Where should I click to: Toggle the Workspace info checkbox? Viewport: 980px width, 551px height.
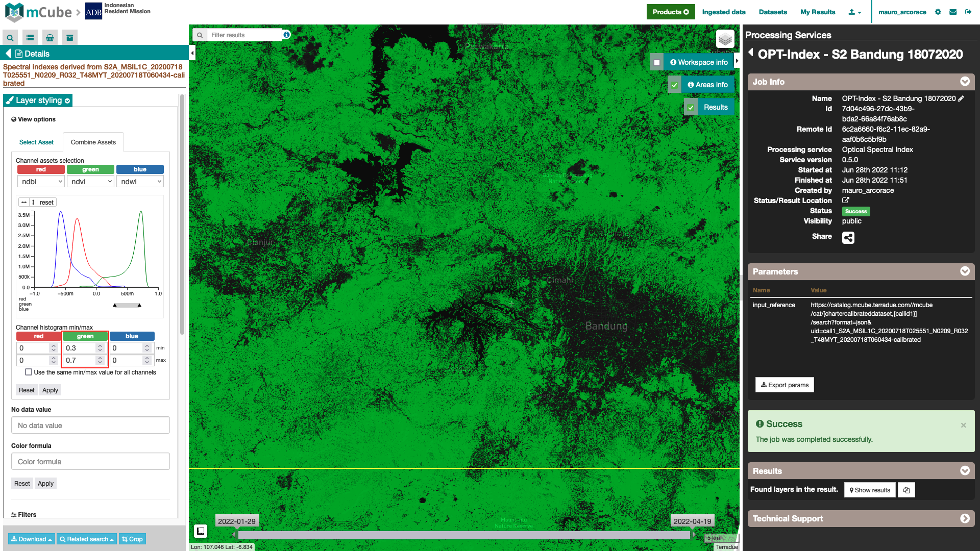pos(657,63)
